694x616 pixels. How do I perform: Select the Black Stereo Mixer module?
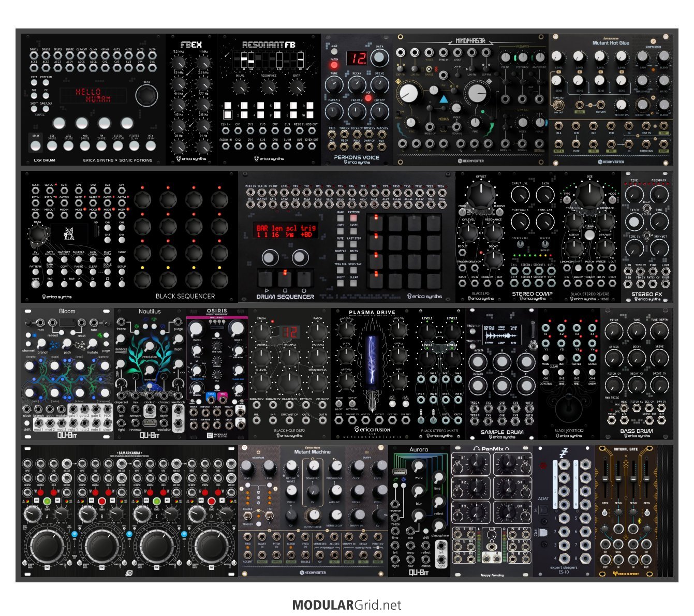tap(440, 374)
